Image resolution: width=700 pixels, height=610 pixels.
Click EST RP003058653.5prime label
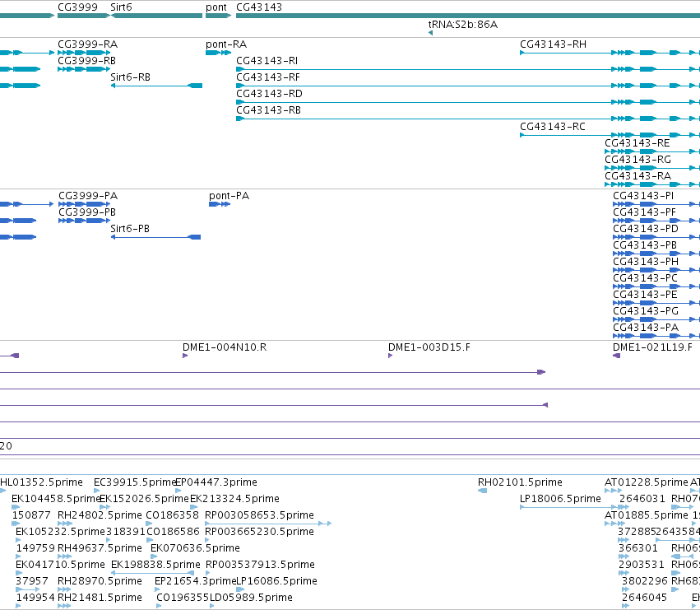(x=259, y=515)
